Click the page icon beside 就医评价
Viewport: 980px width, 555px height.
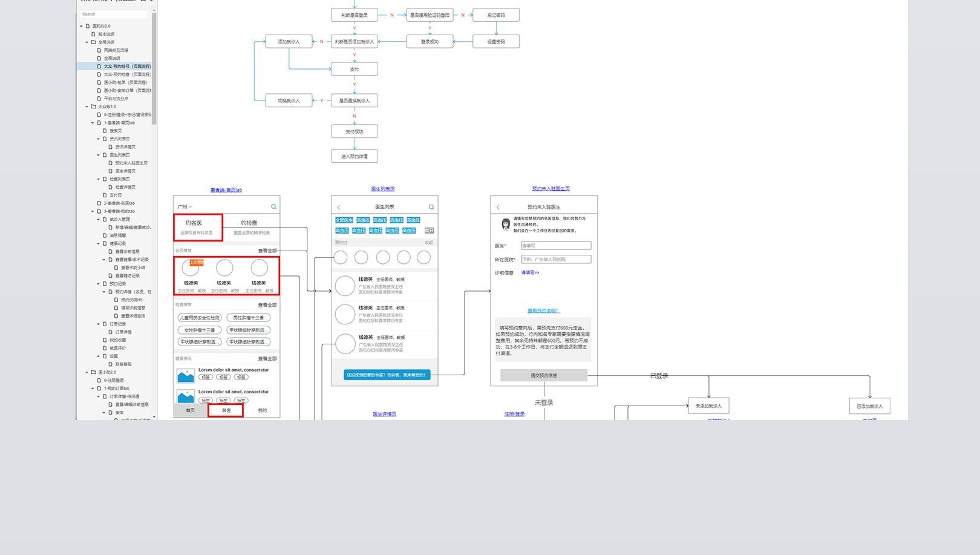pos(105,348)
